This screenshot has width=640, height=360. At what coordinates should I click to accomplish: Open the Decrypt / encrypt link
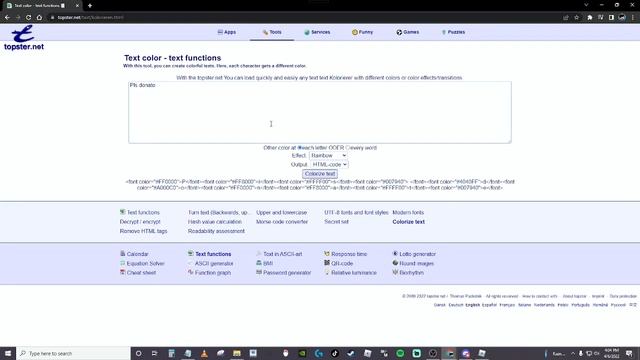click(140, 222)
